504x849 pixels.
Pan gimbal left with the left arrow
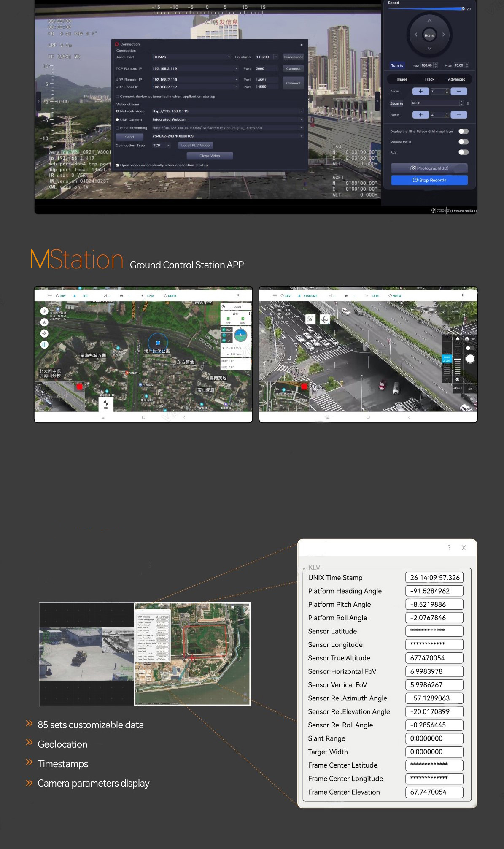[415, 35]
